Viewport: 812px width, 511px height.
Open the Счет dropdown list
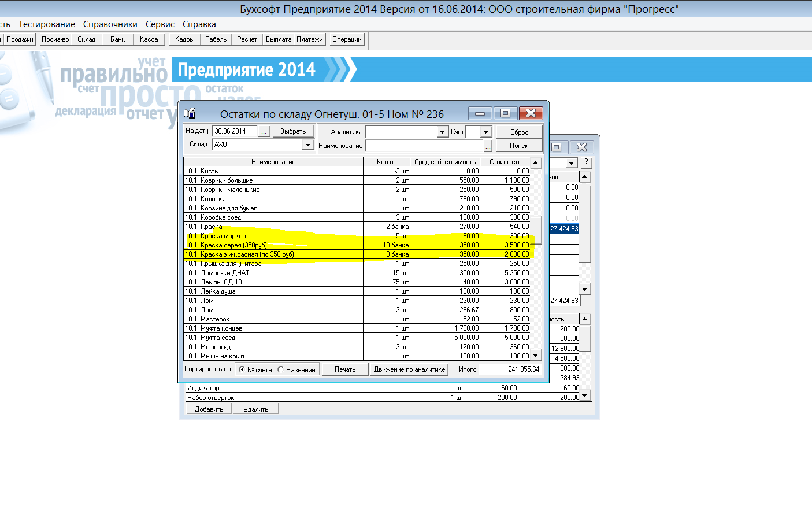pyautogui.click(x=485, y=132)
